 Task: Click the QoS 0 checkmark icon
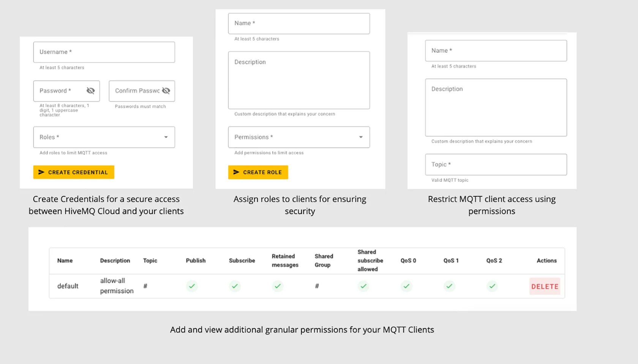pos(406,286)
